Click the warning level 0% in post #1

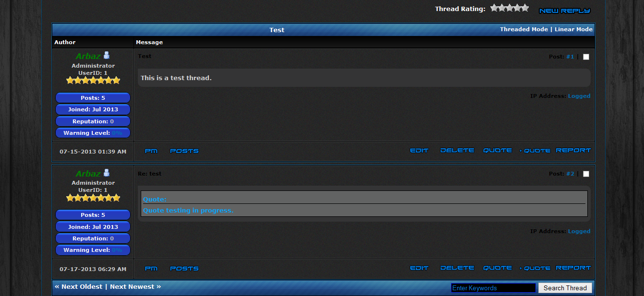point(117,133)
